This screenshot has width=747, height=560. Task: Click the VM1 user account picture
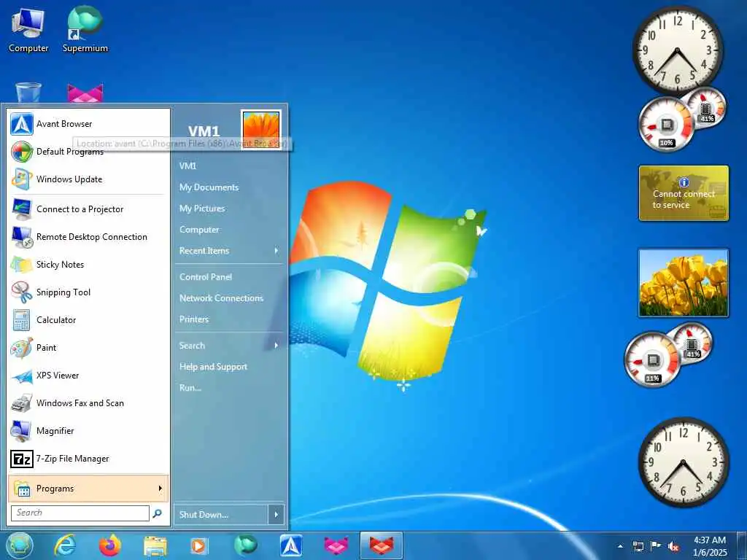(x=261, y=130)
